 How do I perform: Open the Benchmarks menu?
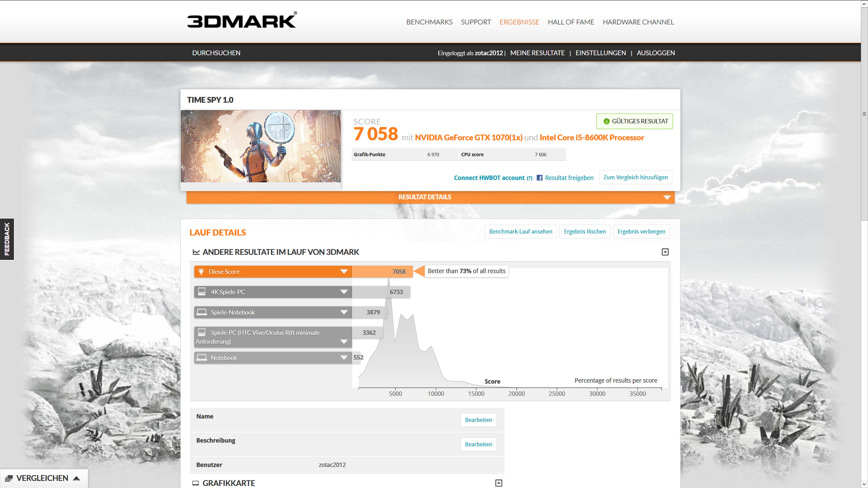(429, 22)
